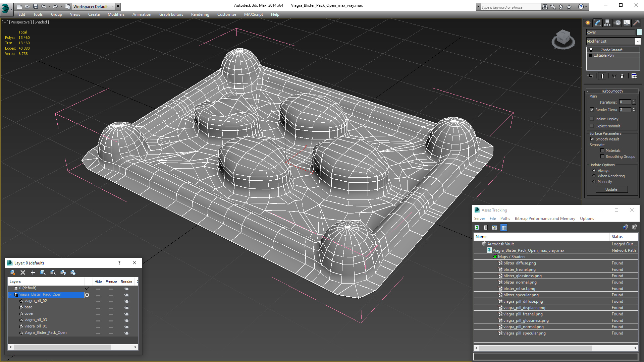Open the Workspace Default dropdown
This screenshot has width=644, height=362.
click(x=94, y=6)
